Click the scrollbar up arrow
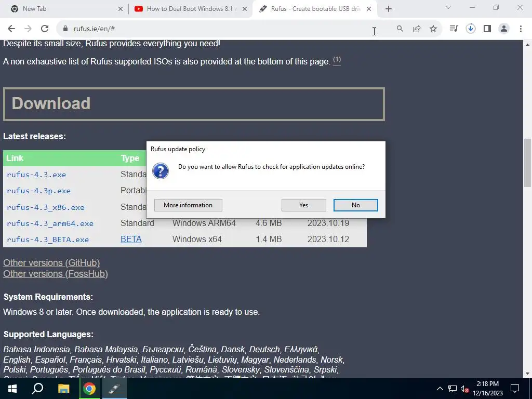 pos(527,45)
